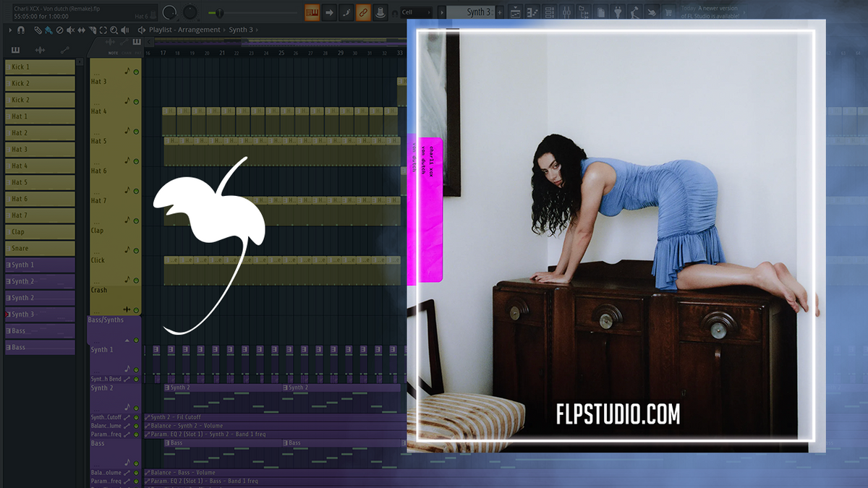868x488 pixels.
Task: Select the Draw pencil tool in playlist toolbar
Action: click(x=38, y=30)
